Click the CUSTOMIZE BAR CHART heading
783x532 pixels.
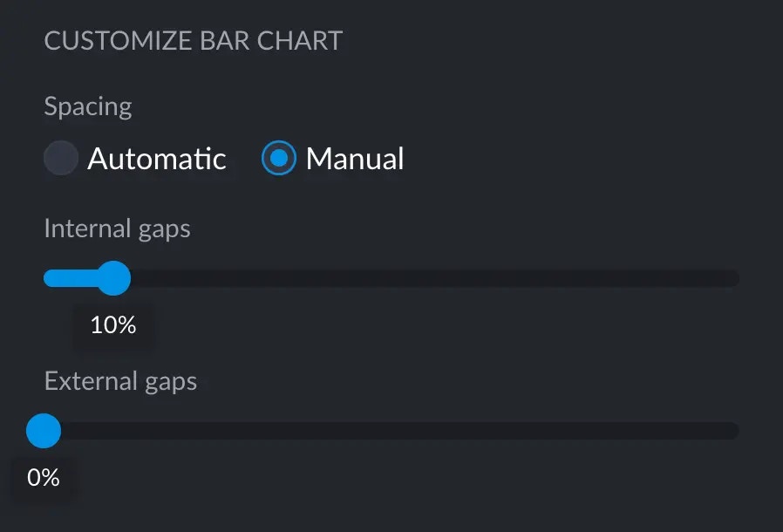194,40
